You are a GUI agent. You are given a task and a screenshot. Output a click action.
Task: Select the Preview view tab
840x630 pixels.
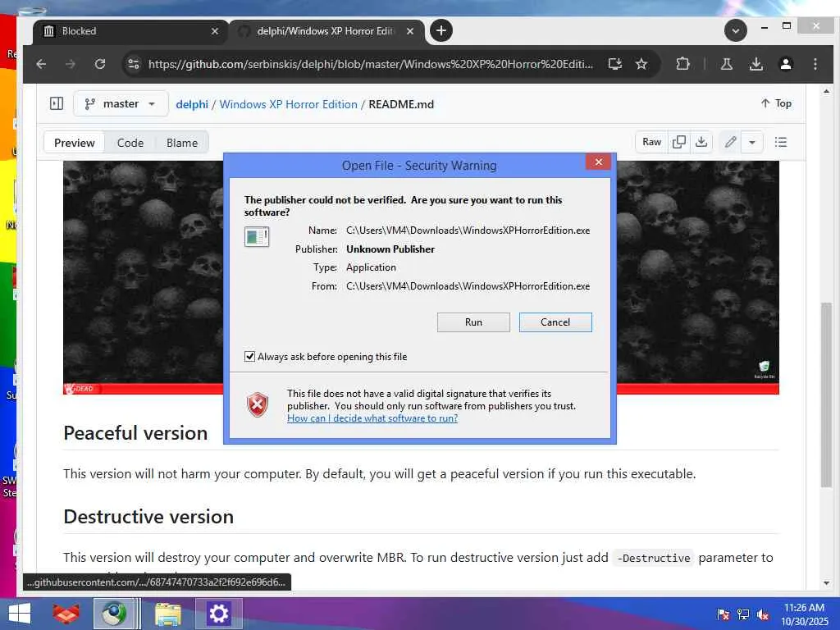pos(75,143)
